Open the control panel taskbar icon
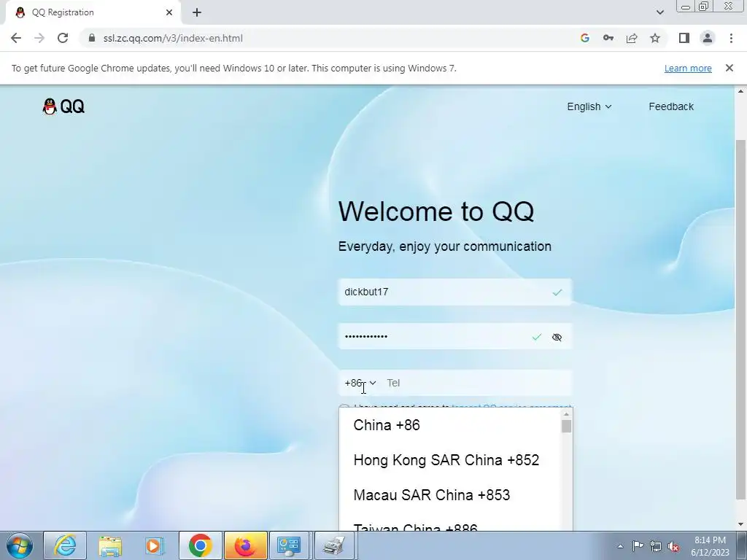747x560 pixels. point(289,545)
